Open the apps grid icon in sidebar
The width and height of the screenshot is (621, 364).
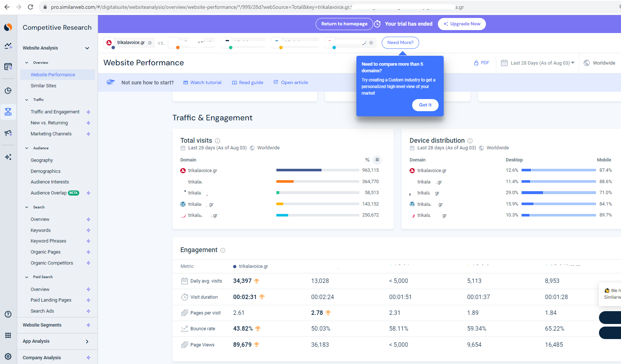8,335
